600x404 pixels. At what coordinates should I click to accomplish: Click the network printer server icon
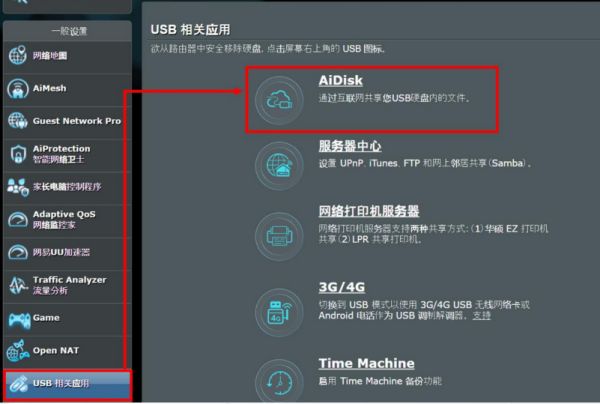pos(279,236)
